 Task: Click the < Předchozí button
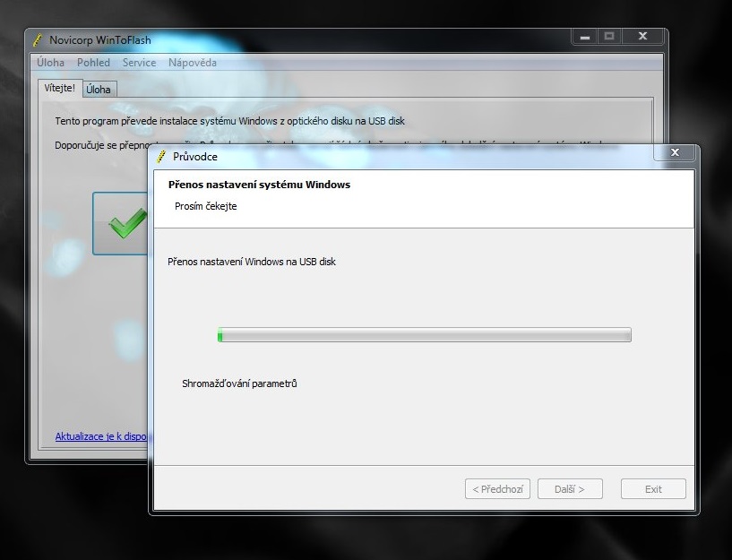click(x=497, y=489)
